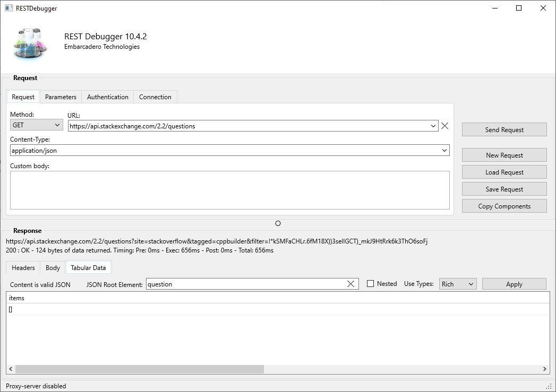Open the Authentication tab
The height and width of the screenshot is (392, 556).
pyautogui.click(x=108, y=97)
